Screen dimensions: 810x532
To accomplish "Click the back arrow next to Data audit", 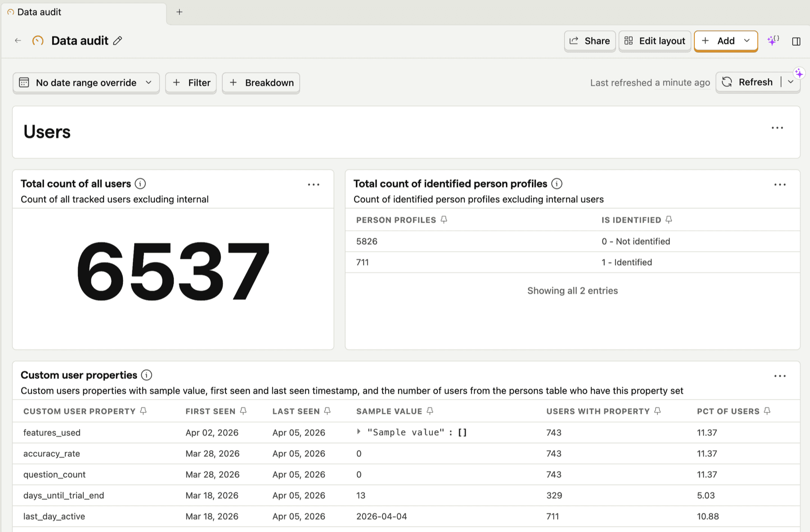I will (x=18, y=41).
